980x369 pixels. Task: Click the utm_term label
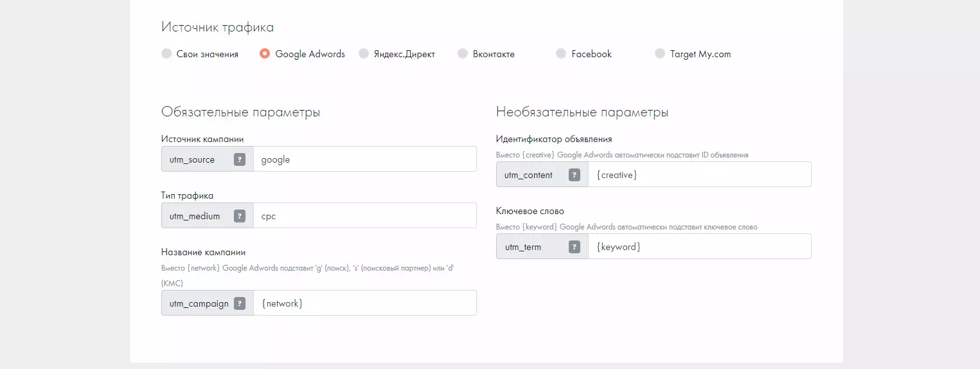click(x=523, y=247)
